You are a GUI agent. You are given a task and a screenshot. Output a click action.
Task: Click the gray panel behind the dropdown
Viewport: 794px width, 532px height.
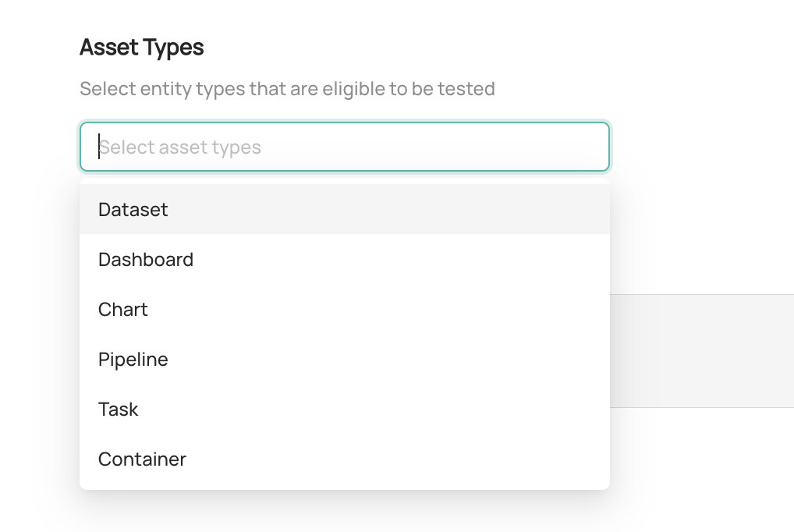click(x=701, y=350)
